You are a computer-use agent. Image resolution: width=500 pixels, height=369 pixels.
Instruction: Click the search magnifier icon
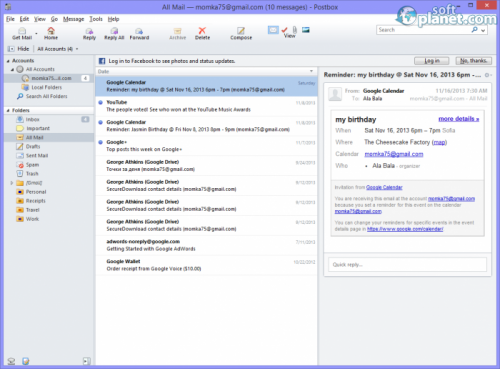(x=474, y=30)
